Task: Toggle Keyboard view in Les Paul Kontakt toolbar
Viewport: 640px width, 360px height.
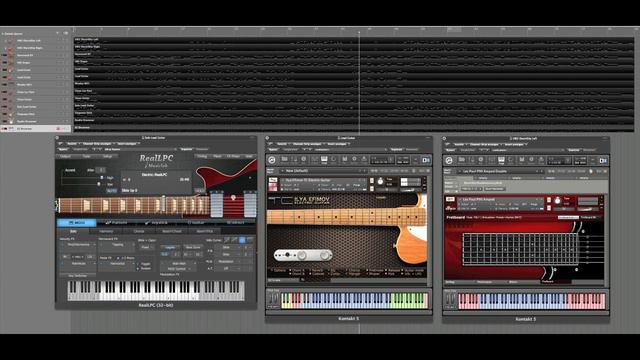Action: coord(501,160)
